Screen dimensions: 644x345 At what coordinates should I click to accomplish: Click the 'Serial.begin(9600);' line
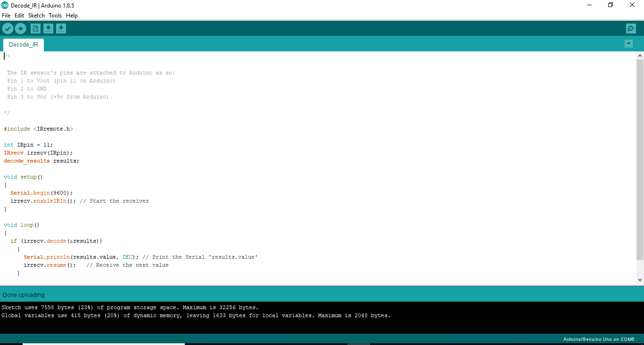point(41,193)
